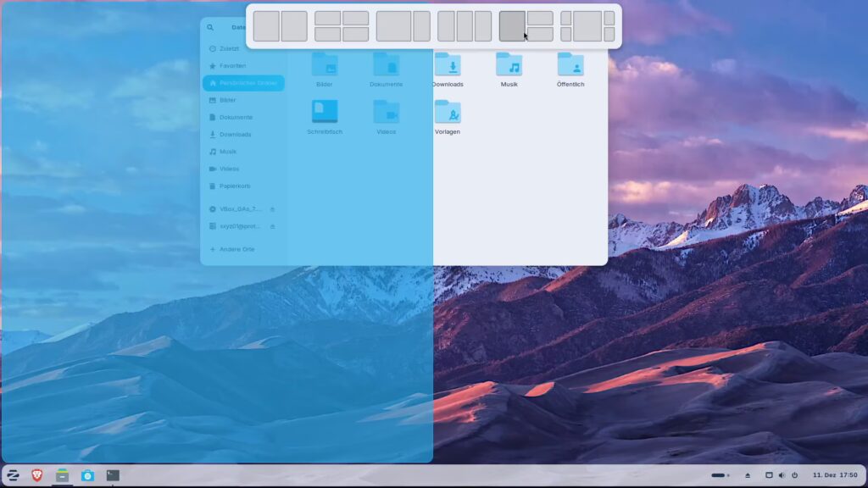Launch Terminal from the taskbar
The width and height of the screenshot is (868, 488).
point(113,475)
